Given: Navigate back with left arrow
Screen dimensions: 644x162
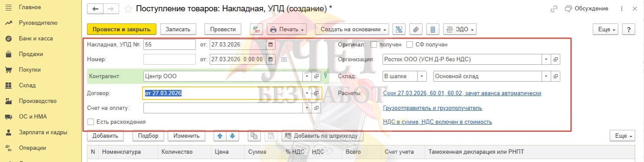Looking at the screenshot, I should click(96, 9).
